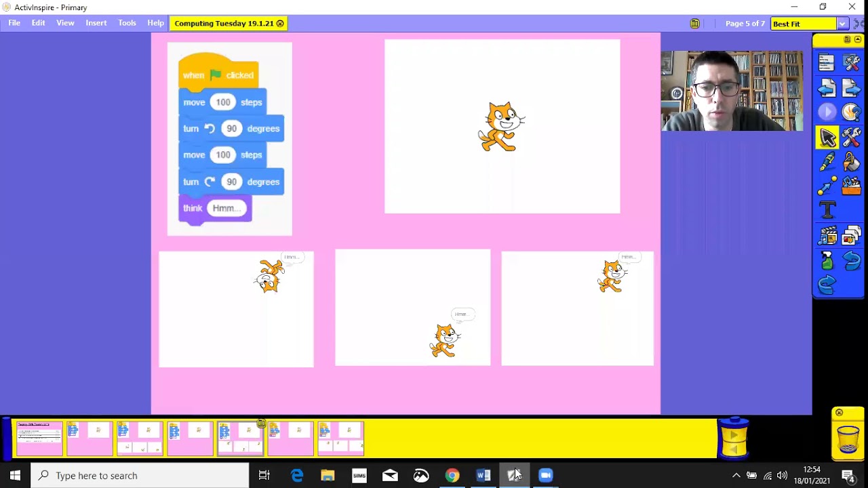
Task: Click the Type here to search box
Action: [x=140, y=476]
